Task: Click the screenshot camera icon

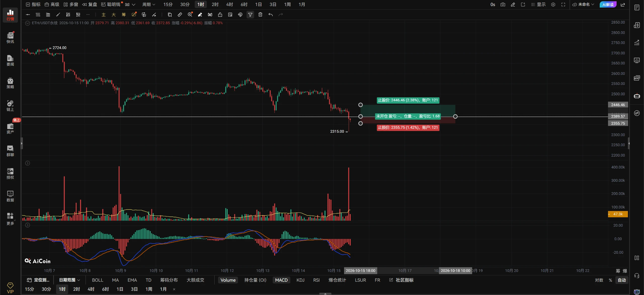Action: (x=503, y=5)
